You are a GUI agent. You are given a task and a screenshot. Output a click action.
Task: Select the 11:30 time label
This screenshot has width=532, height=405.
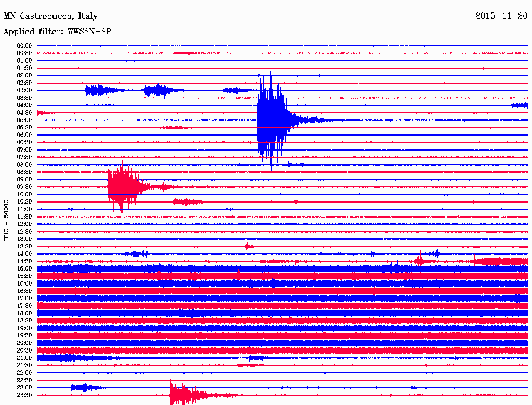click(x=24, y=217)
